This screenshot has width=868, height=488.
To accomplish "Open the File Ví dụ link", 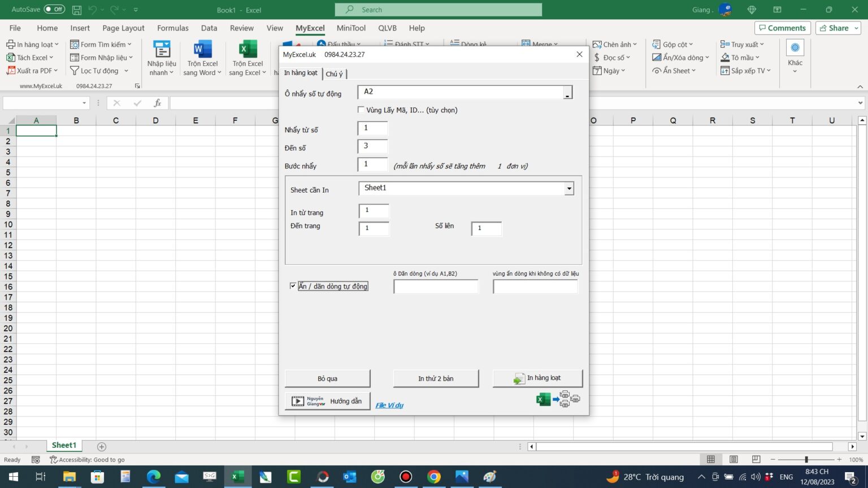I will [389, 405].
